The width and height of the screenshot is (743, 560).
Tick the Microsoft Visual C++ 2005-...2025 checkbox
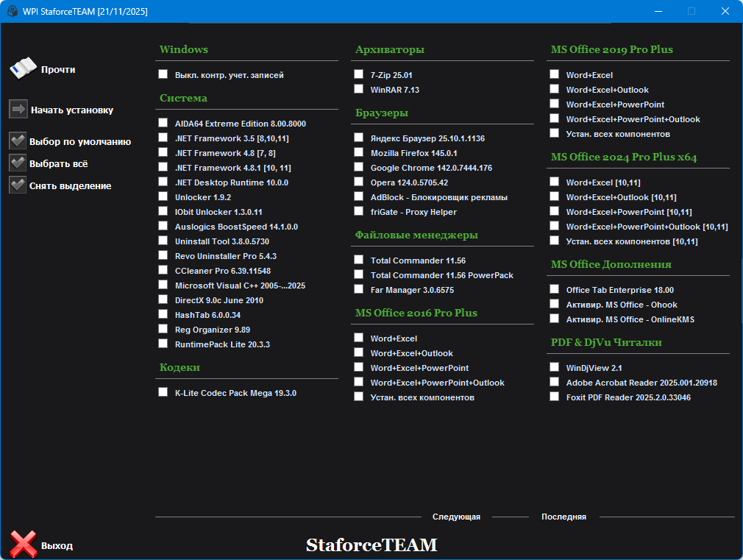click(163, 285)
